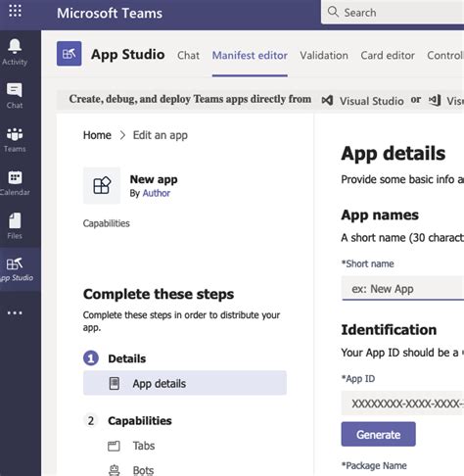Click the Visual Studio logo icon
This screenshot has width=464, height=476.
pos(327,100)
